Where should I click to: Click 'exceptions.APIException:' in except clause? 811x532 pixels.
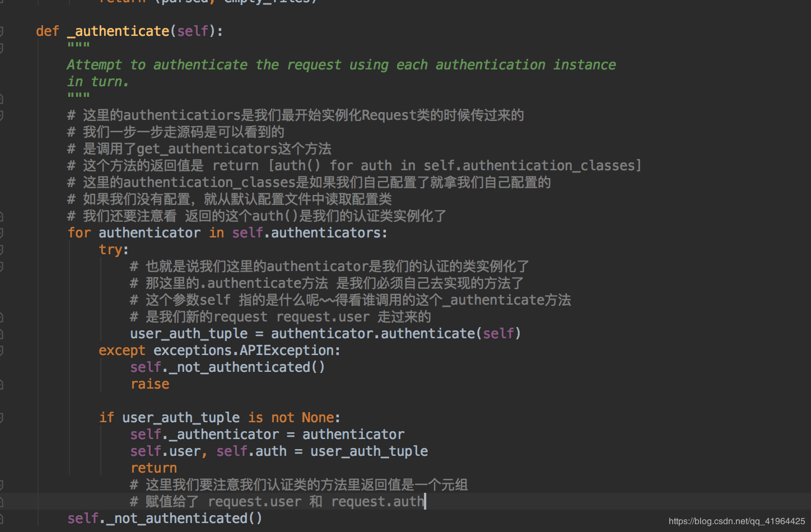247,351
